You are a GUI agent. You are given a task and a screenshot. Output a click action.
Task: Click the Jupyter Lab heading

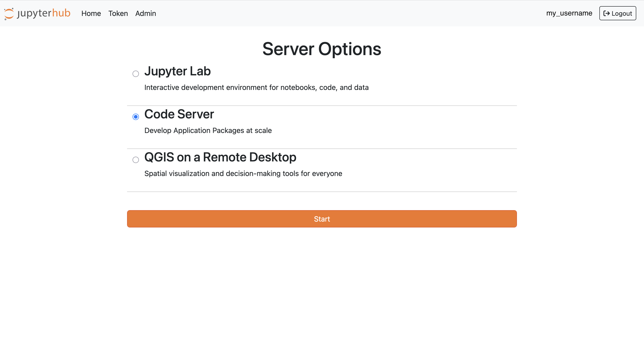tap(177, 71)
